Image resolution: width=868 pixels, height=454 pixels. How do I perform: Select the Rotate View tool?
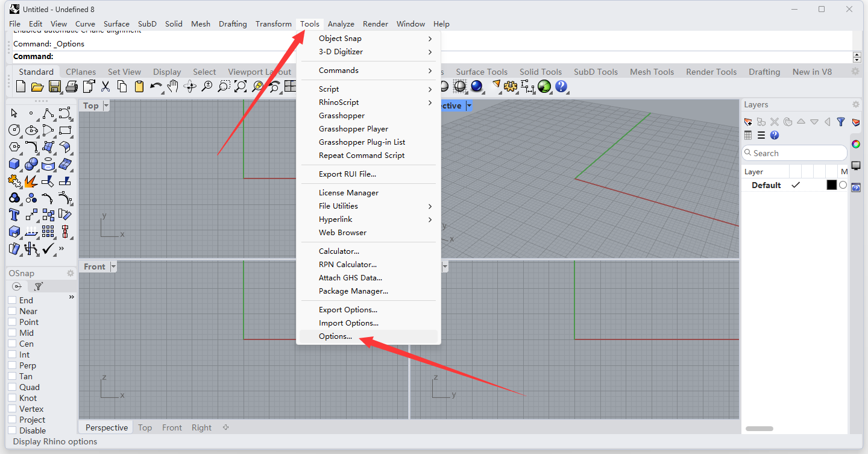[190, 87]
